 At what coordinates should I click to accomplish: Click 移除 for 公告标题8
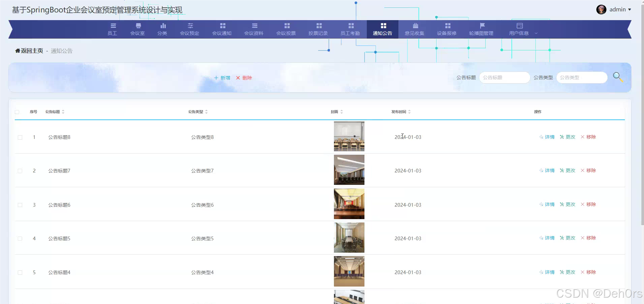pos(588,137)
